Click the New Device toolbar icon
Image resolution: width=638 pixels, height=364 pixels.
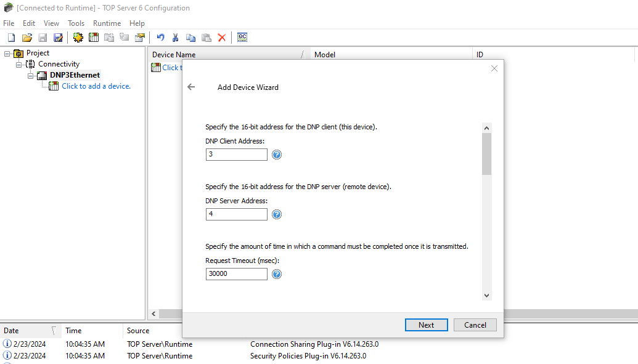(x=93, y=37)
